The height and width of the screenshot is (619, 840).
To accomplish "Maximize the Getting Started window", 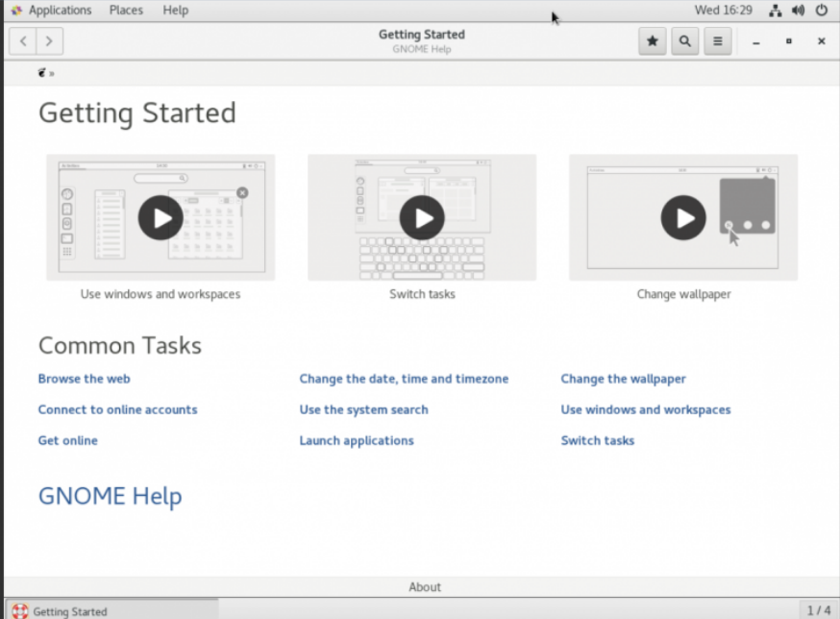I will pyautogui.click(x=788, y=41).
